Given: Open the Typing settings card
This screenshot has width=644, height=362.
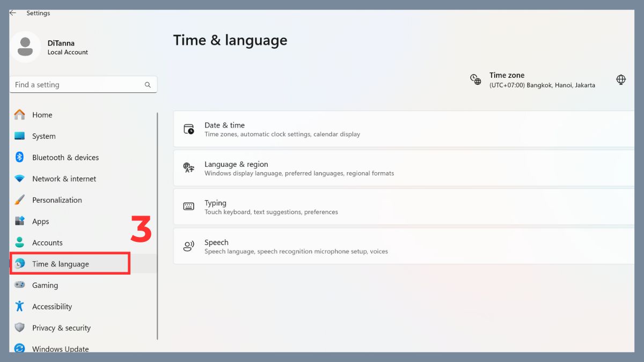Looking at the screenshot, I should (404, 206).
